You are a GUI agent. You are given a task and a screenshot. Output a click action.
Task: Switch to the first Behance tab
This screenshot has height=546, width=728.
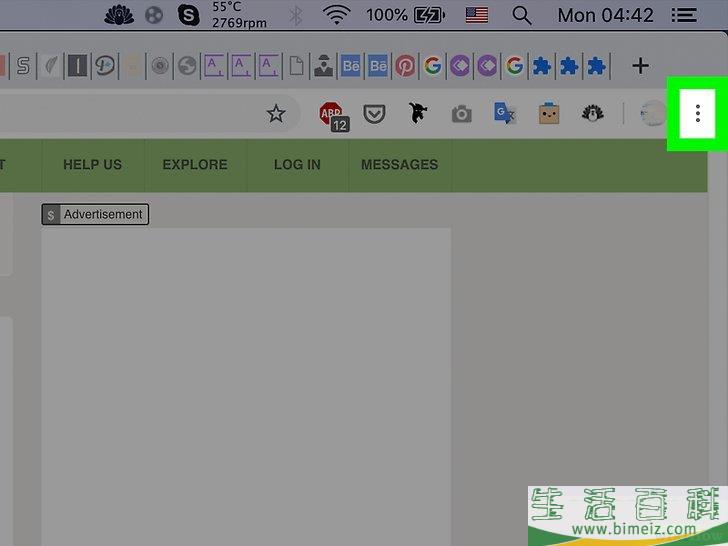(351, 66)
